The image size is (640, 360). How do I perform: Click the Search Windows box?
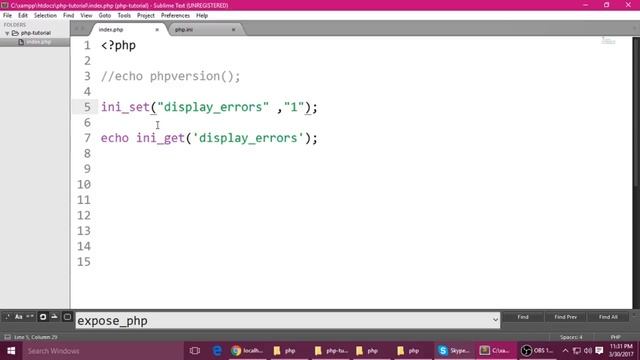[102, 351]
